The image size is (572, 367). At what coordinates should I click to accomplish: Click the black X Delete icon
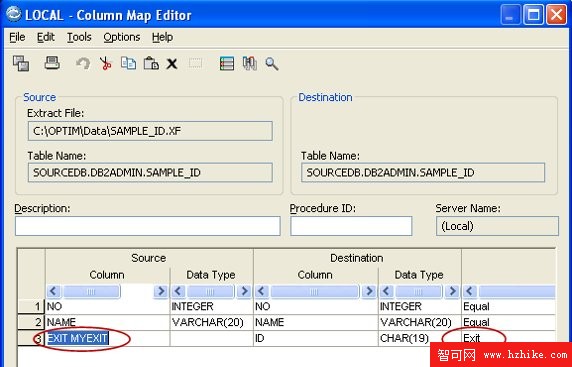(x=172, y=64)
